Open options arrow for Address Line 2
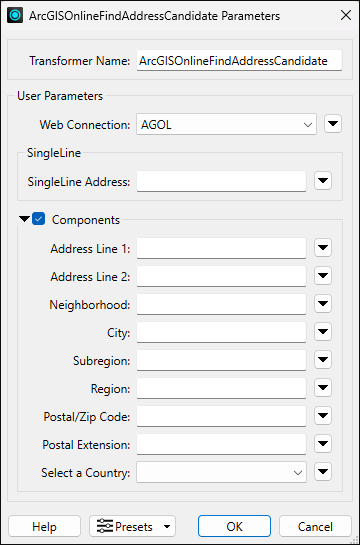 click(x=323, y=276)
